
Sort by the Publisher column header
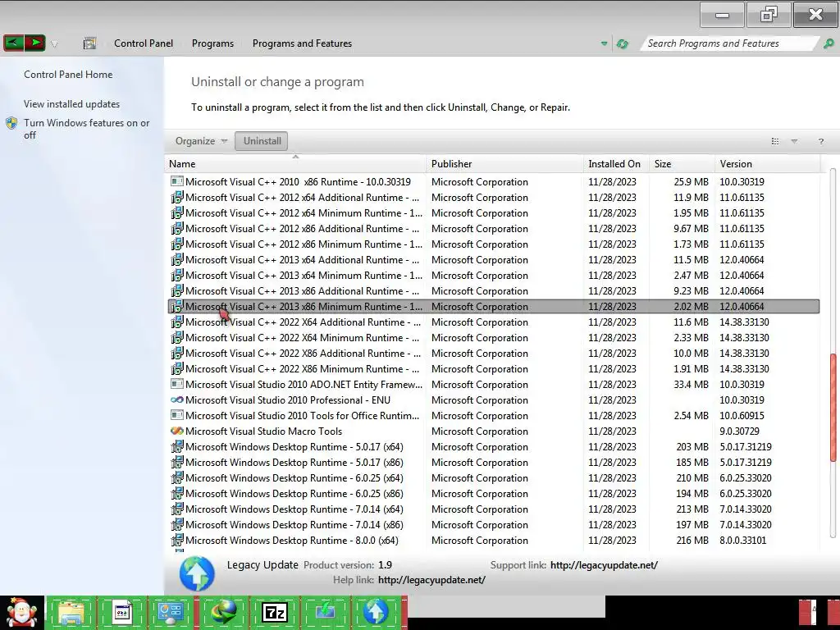click(504, 164)
